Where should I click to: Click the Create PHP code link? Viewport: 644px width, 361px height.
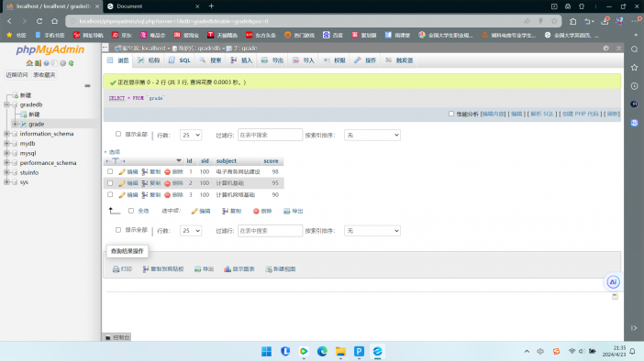pos(581,114)
